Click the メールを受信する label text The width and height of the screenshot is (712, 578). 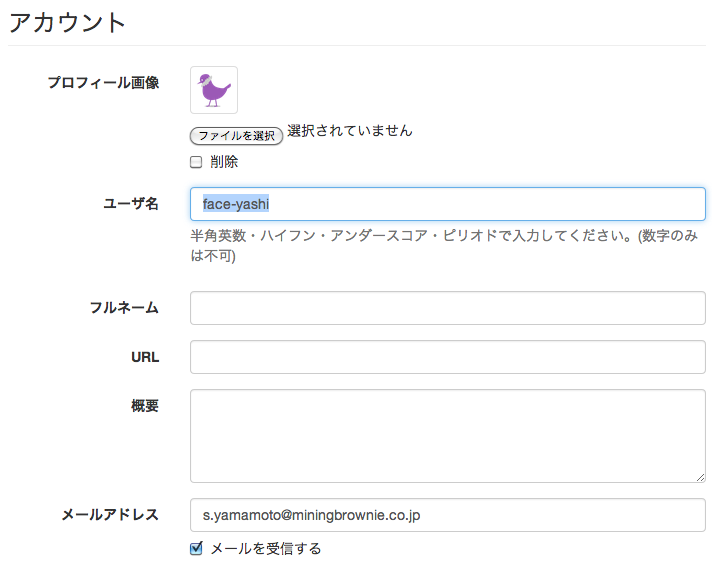tap(265, 548)
